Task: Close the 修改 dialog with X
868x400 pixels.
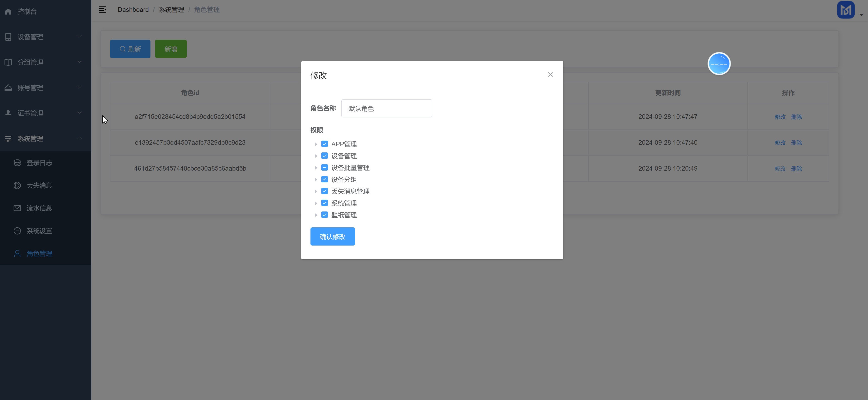Action: click(550, 75)
